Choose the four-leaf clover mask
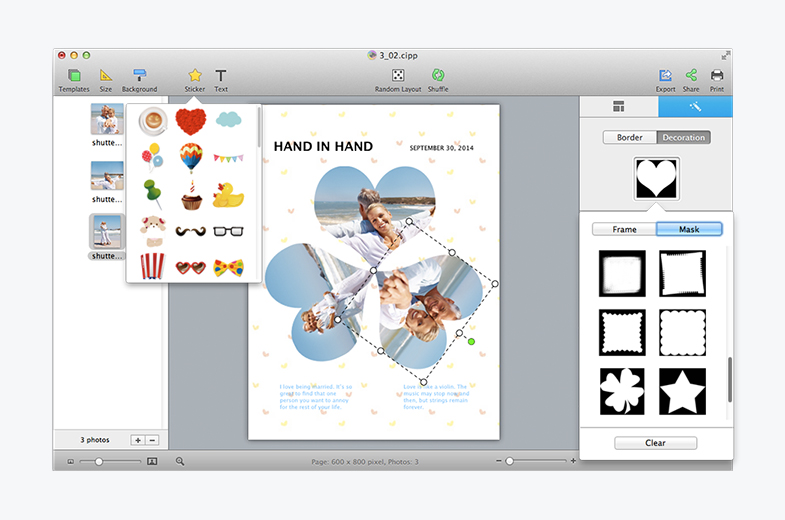This screenshot has height=520, width=785. point(622,391)
